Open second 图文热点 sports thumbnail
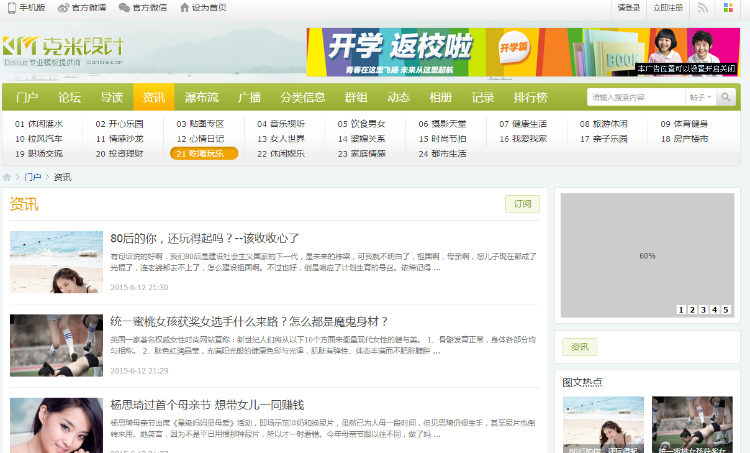This screenshot has height=453, width=750. click(x=692, y=424)
